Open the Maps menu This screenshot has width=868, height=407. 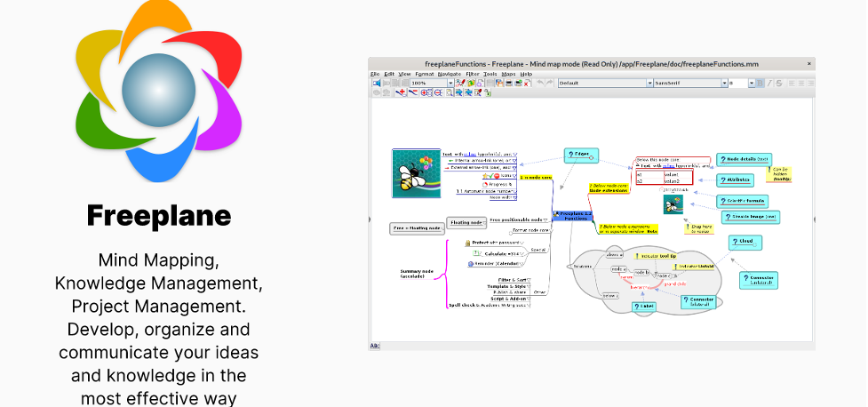pyautogui.click(x=508, y=74)
